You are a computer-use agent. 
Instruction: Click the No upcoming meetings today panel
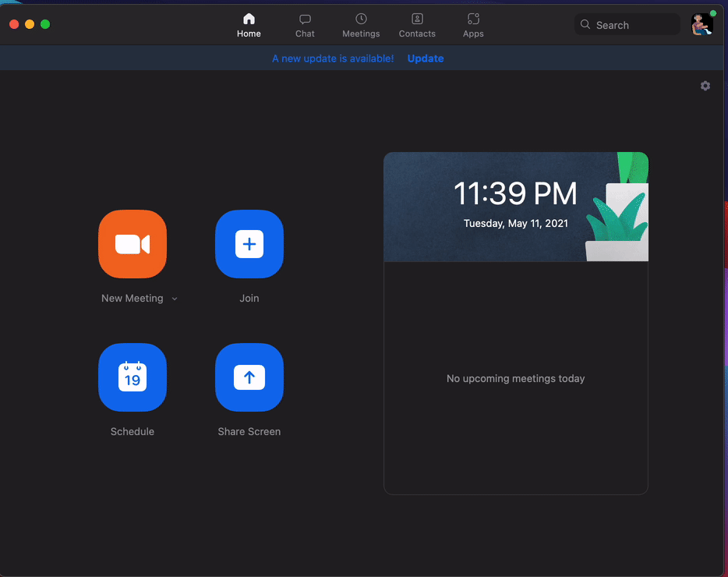point(515,379)
